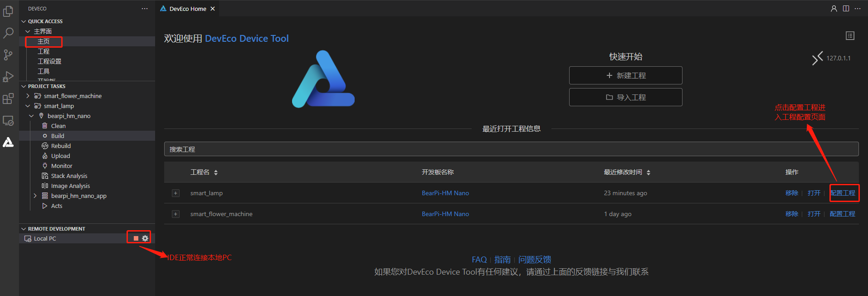868x296 pixels.
Task: Collapse the REMOTE DEVELOPMENT section
Action: click(24, 229)
